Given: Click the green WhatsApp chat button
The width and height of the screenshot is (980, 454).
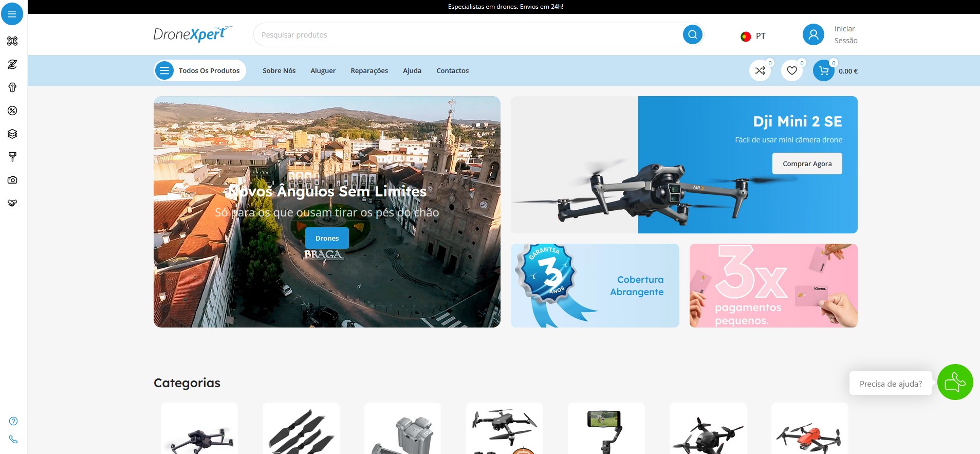Looking at the screenshot, I should click(x=955, y=382).
